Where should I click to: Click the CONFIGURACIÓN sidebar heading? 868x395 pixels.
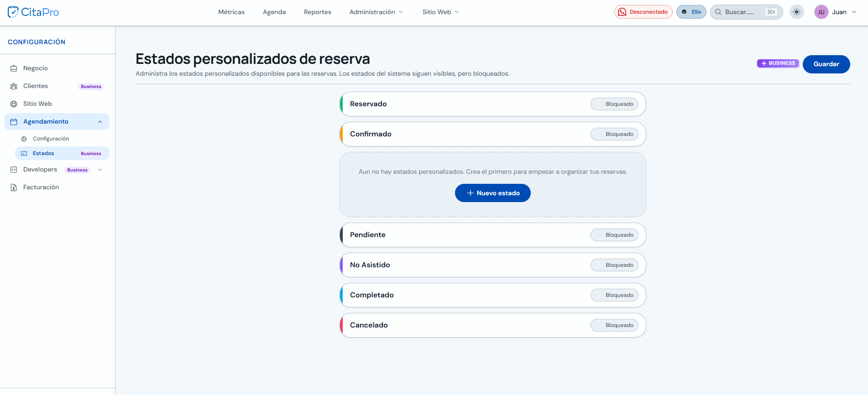tap(37, 42)
